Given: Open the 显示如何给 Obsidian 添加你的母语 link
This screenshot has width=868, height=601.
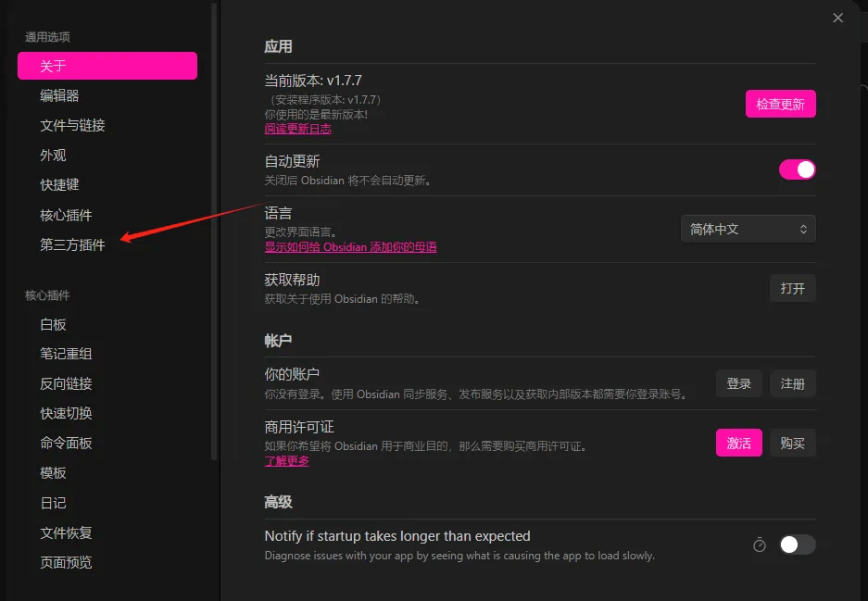Looking at the screenshot, I should [350, 247].
